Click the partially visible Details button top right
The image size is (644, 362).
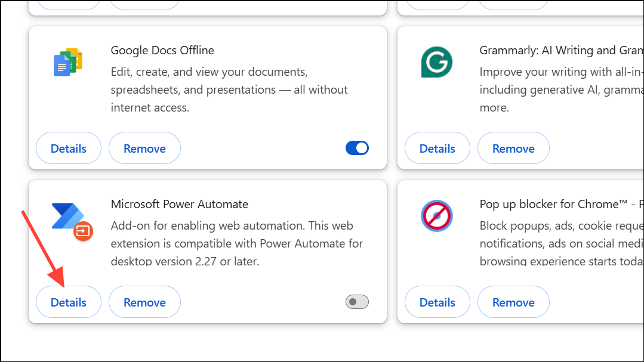pos(437,3)
